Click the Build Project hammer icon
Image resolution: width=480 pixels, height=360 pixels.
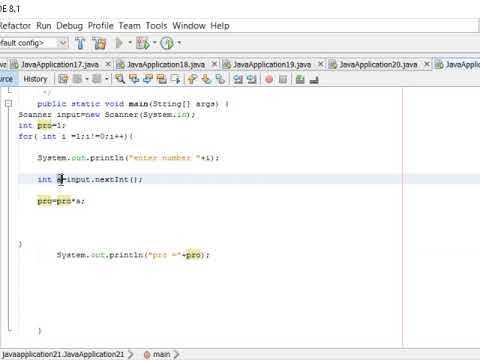(80, 43)
